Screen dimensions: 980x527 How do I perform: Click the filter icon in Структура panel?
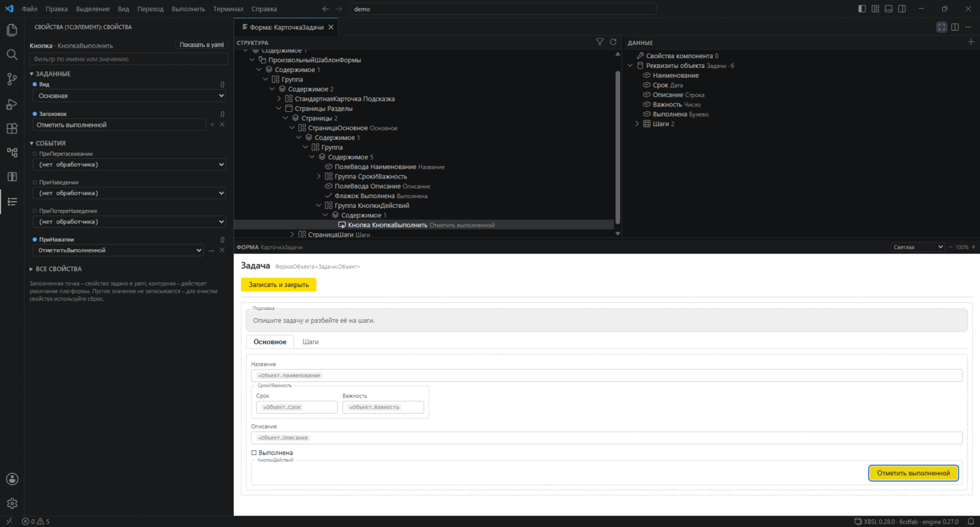pos(600,42)
